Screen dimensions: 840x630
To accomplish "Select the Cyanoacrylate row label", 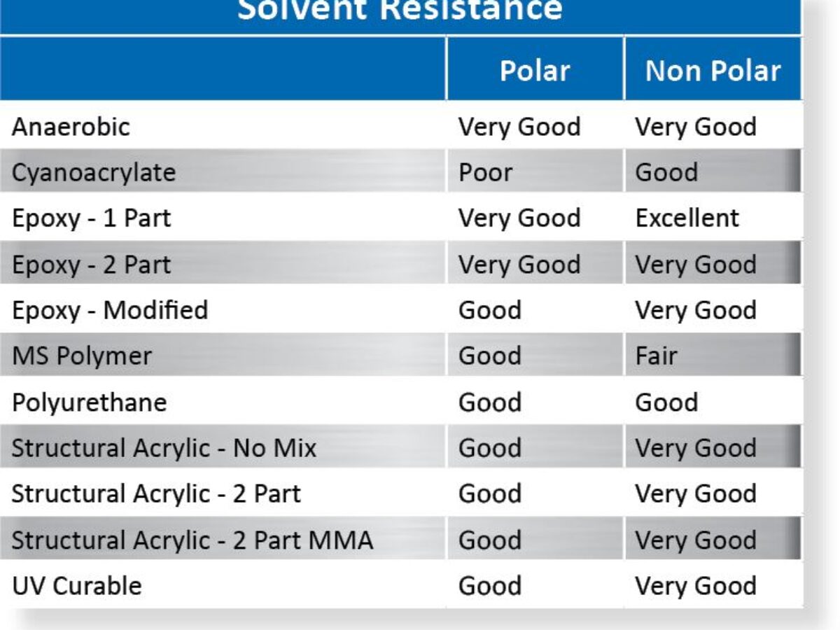I will click(94, 172).
